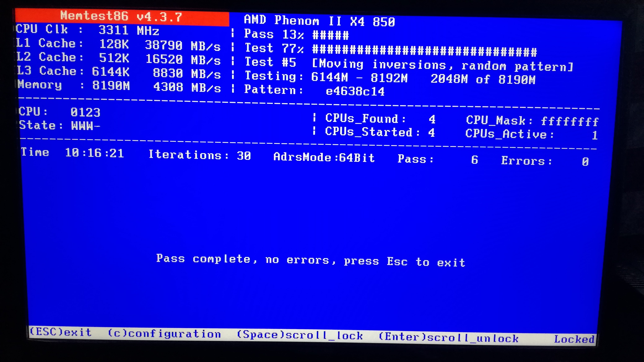Click the Iterations: 30 counter
Image resolution: width=644 pixels, height=362 pixels.
point(200,155)
